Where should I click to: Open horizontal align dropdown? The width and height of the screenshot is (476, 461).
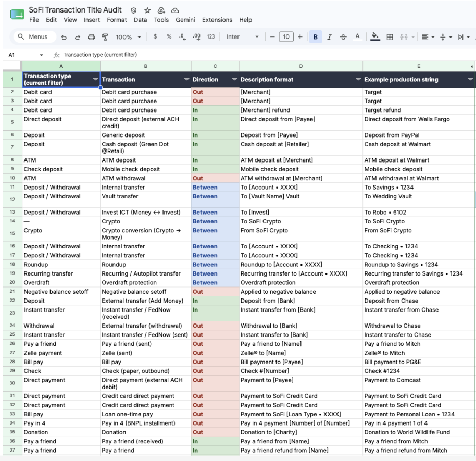point(428,37)
